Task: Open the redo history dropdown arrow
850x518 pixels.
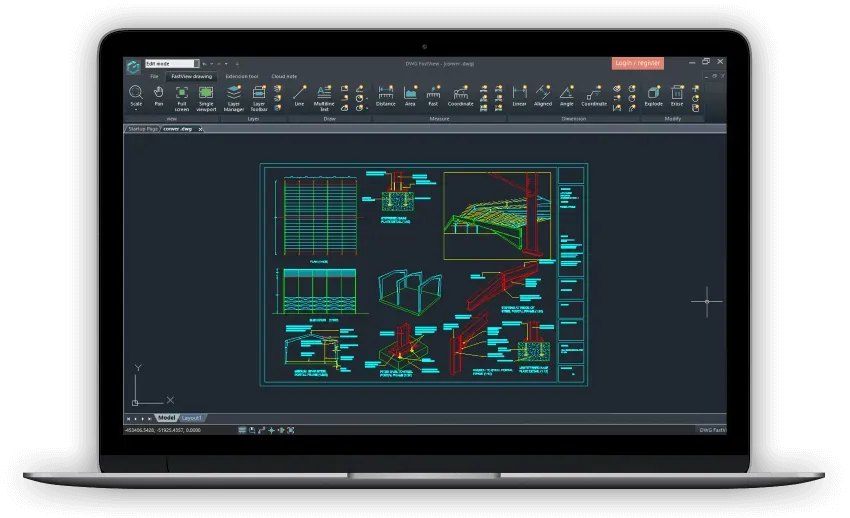Action: coord(226,64)
